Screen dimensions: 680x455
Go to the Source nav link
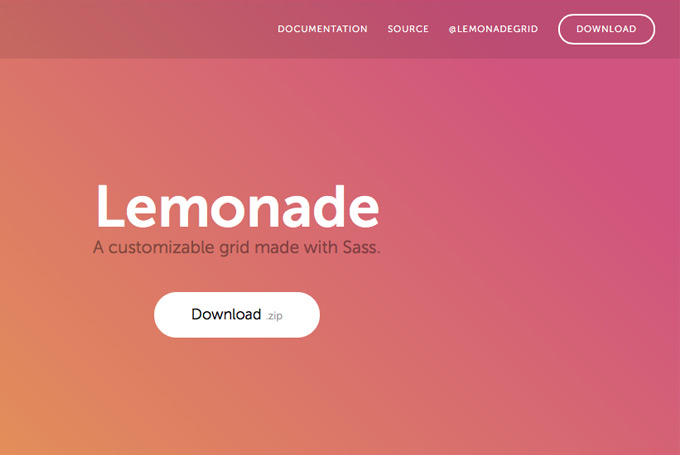click(408, 29)
